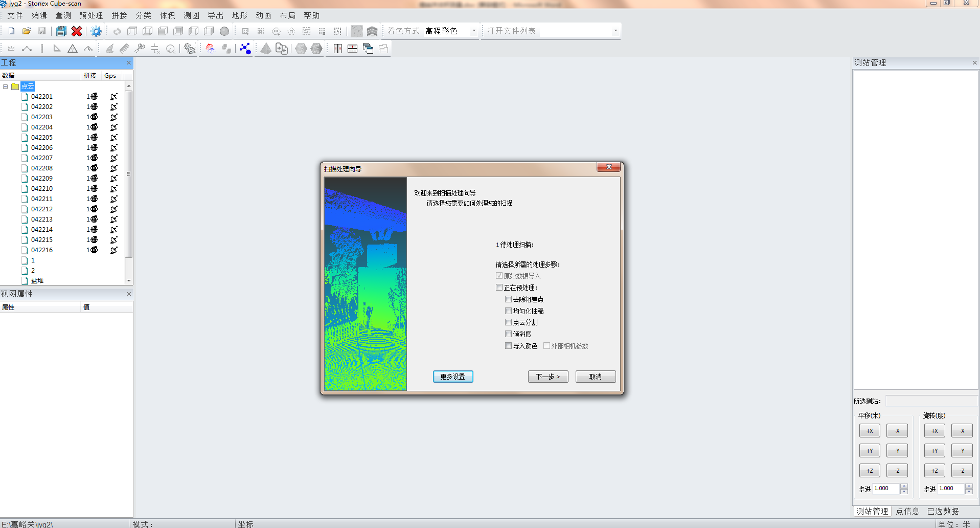
Task: Click the 更多设置 button
Action: tap(452, 377)
